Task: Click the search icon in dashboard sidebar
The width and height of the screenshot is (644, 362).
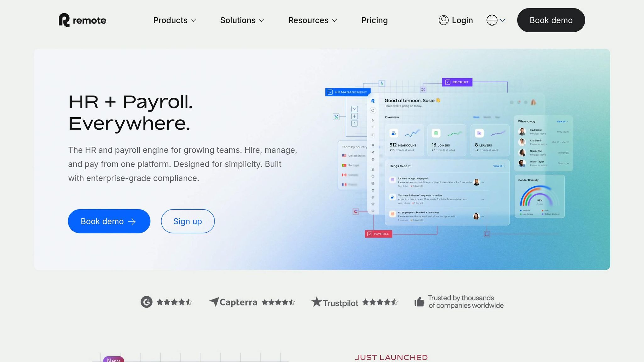Action: tap(373, 111)
